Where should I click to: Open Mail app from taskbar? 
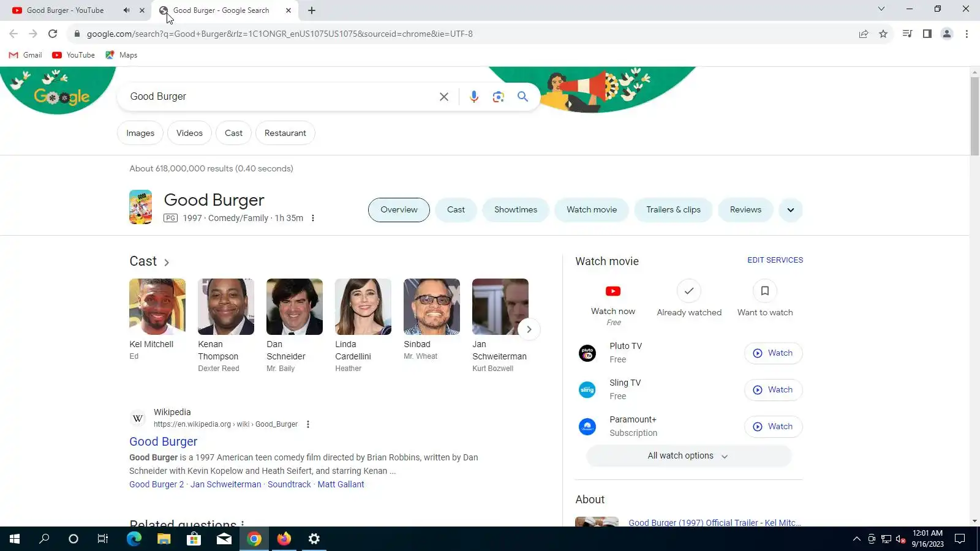click(224, 539)
